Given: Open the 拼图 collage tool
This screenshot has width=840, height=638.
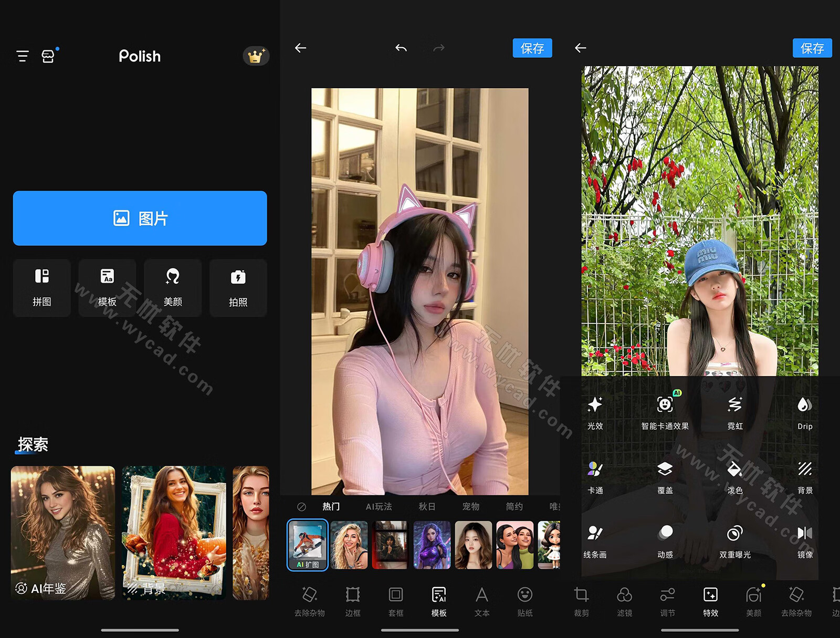Looking at the screenshot, I should click(42, 287).
